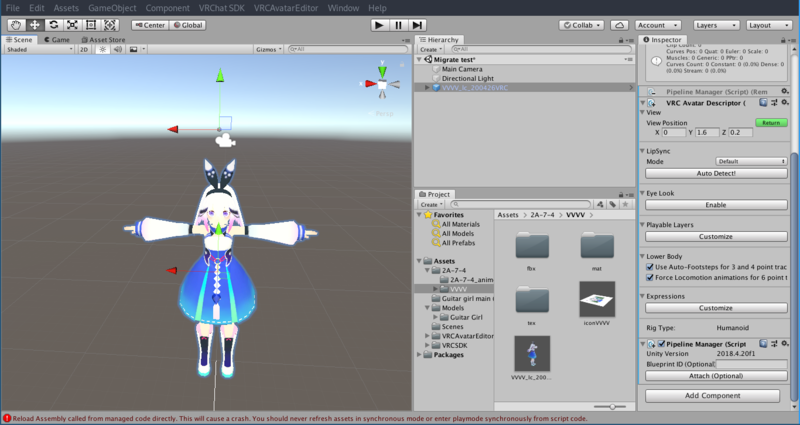Collapse the Eye Look section

point(642,193)
